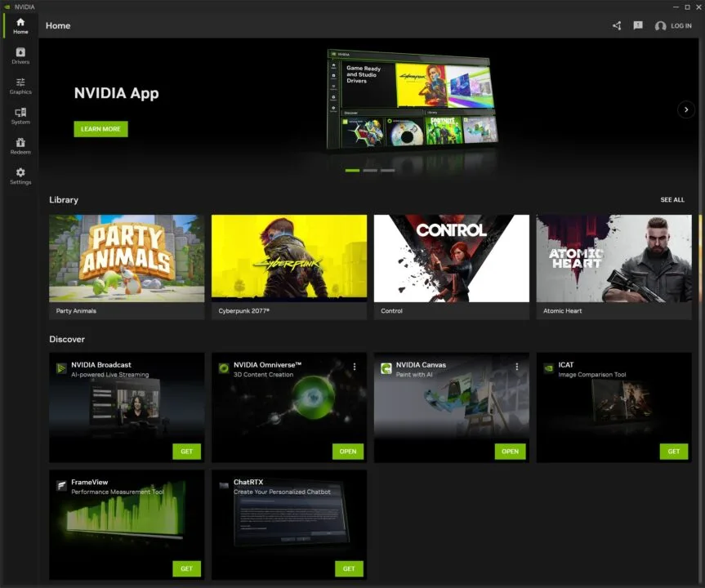
Task: Select the second carousel indicator dot
Action: [369, 171]
